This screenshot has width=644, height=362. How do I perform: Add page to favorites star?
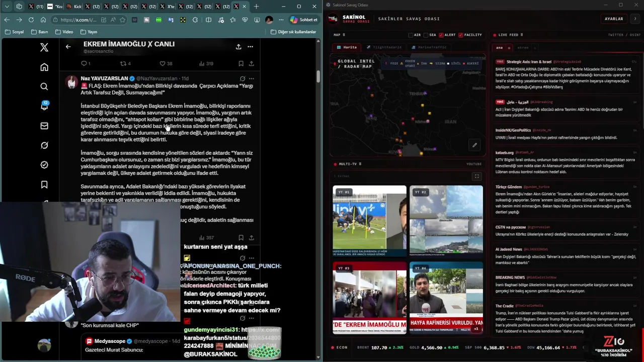(x=122, y=20)
